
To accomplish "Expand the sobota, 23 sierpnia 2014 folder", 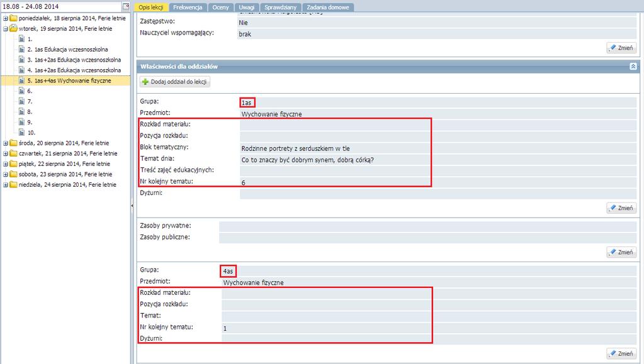I will (5, 174).
